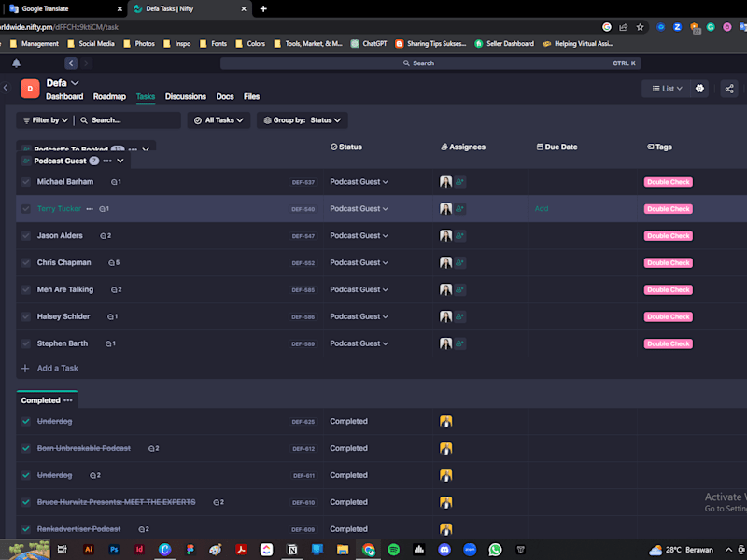Image resolution: width=747 pixels, height=560 pixels.
Task: Change status of Men Are Talking task
Action: (359, 289)
